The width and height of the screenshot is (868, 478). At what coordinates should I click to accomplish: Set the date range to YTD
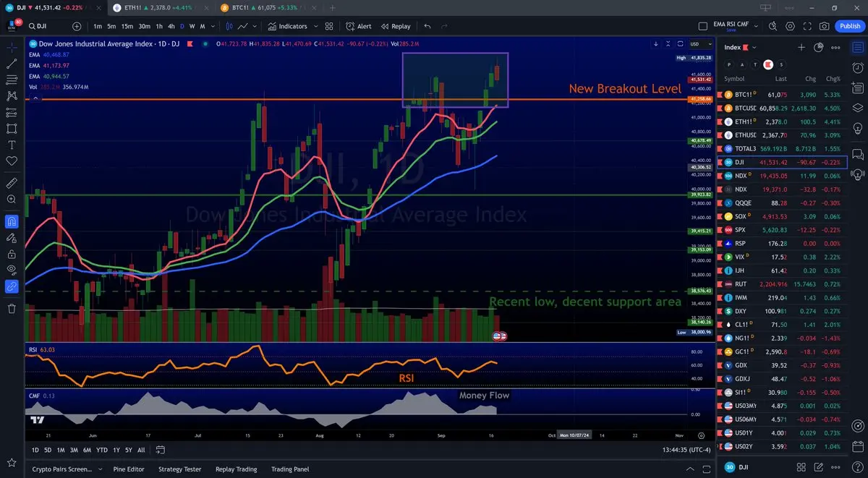[102, 450]
